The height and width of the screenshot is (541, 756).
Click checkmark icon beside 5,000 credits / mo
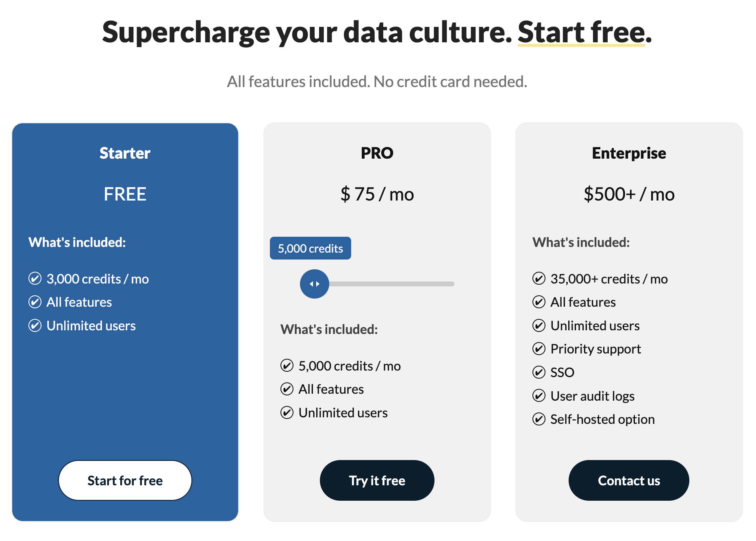point(287,366)
